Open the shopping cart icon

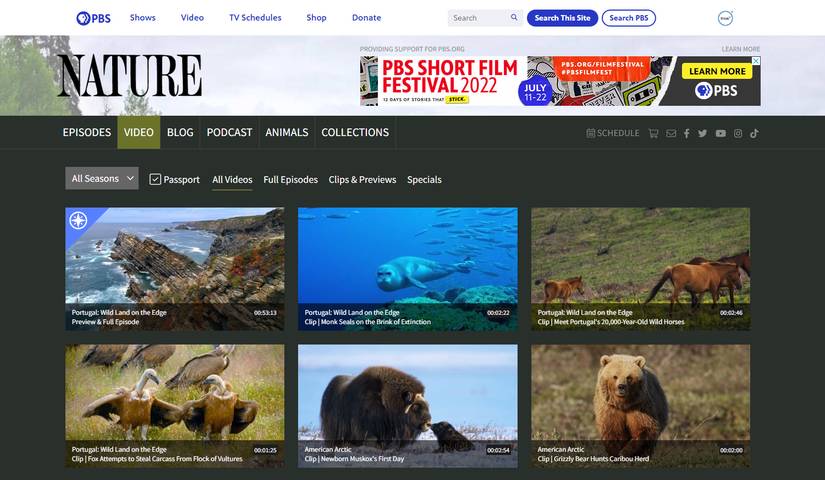coord(653,133)
